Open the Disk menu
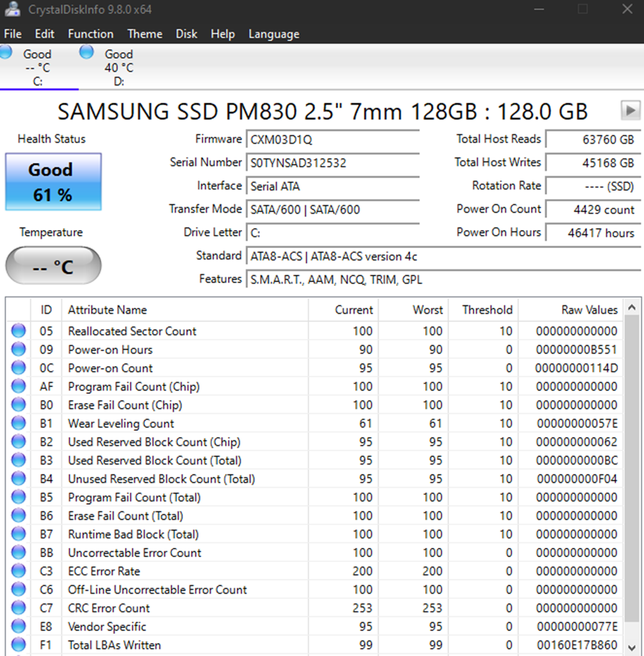This screenshot has height=656, width=644. 186,34
